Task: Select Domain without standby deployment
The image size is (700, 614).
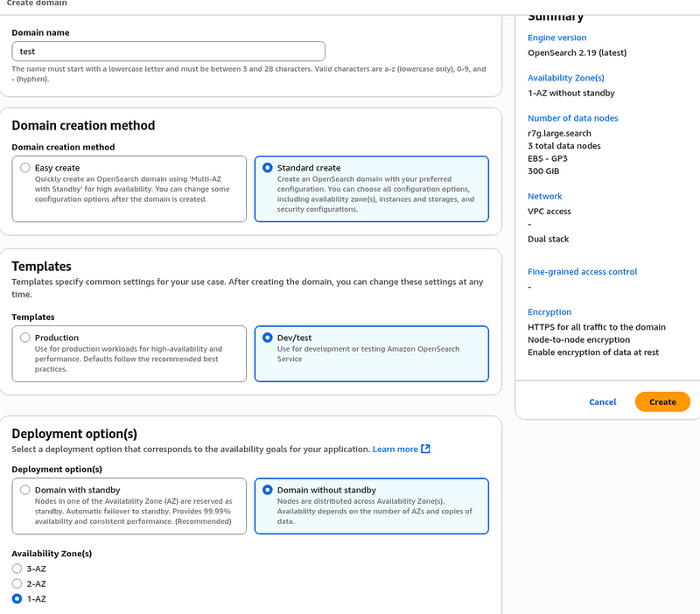Action: point(268,490)
